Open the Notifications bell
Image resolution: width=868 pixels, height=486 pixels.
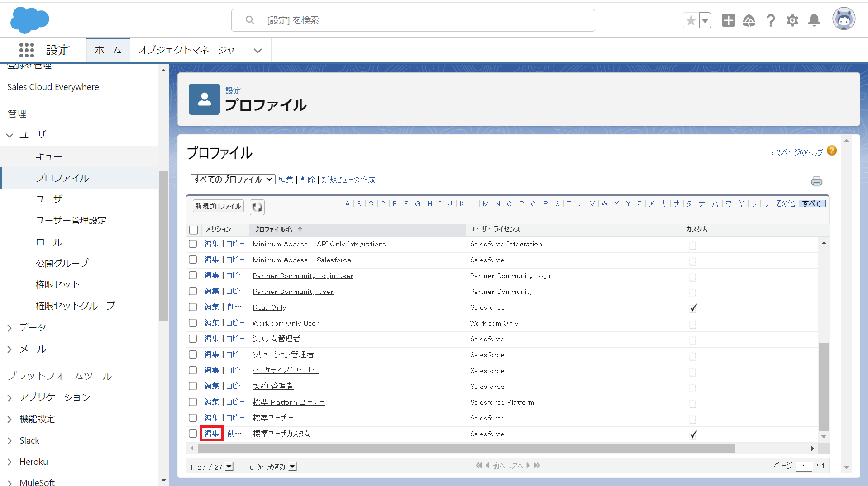point(814,20)
